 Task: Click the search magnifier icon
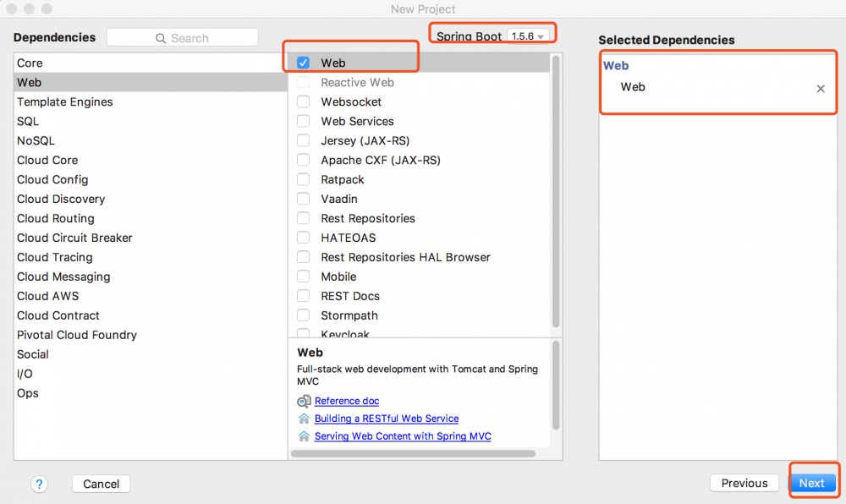click(160, 37)
